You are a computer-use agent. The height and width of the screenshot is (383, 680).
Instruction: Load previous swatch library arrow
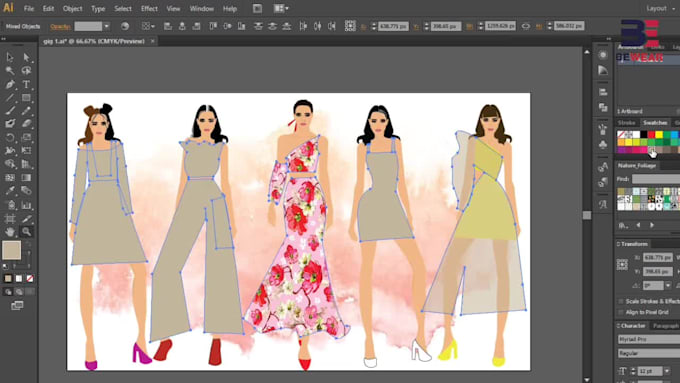point(638,225)
